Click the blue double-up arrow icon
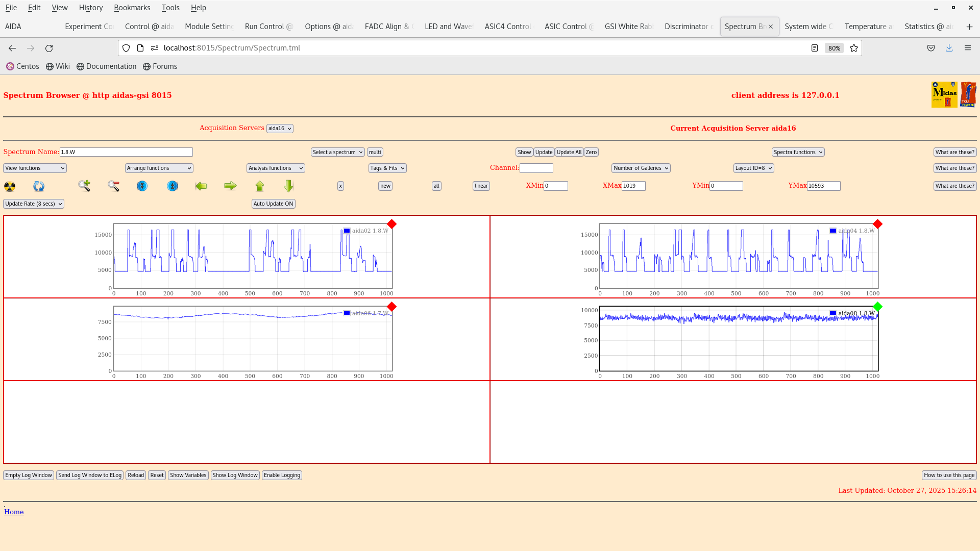 coord(172,186)
